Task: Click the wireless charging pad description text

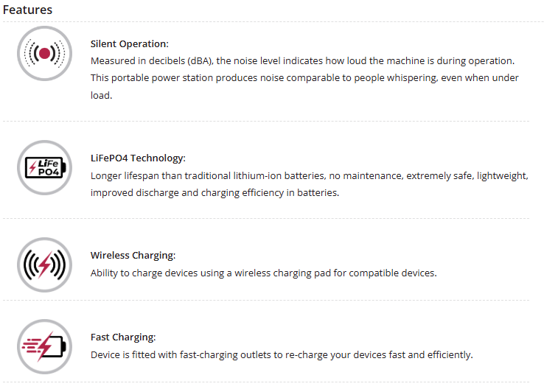Action: tap(263, 273)
